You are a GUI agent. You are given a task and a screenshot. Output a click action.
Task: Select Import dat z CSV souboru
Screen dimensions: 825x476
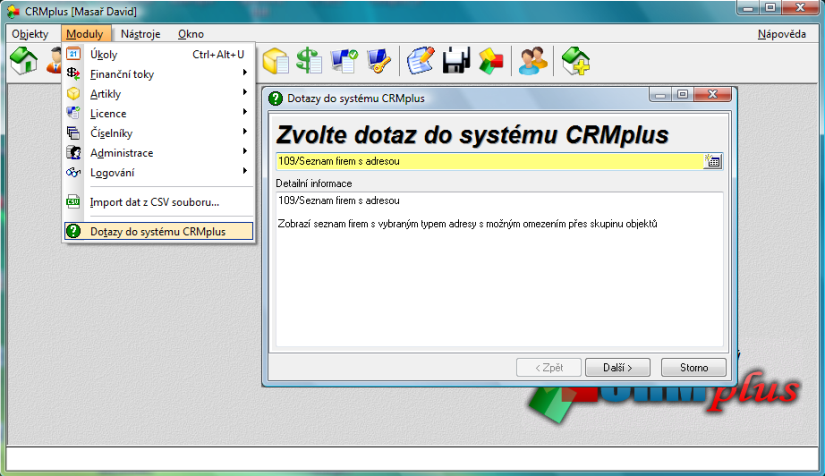[x=159, y=202]
